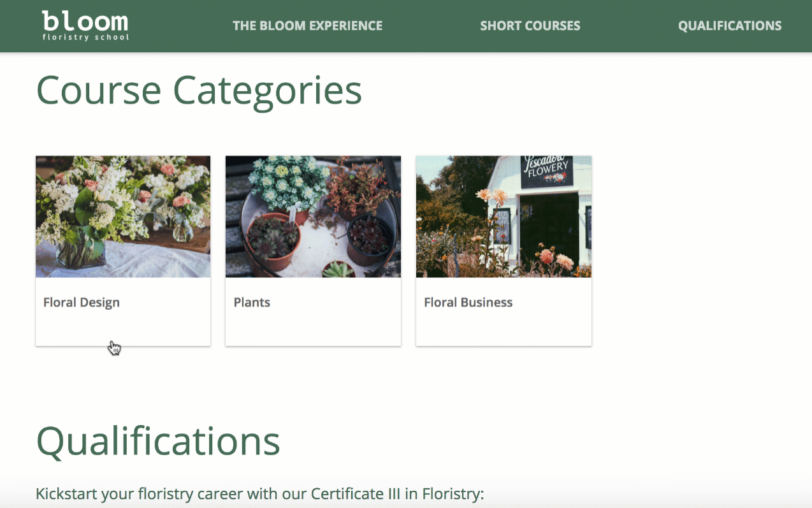Click the Floral Design card title
Screen dimensions: 812x508
pyautogui.click(x=82, y=303)
